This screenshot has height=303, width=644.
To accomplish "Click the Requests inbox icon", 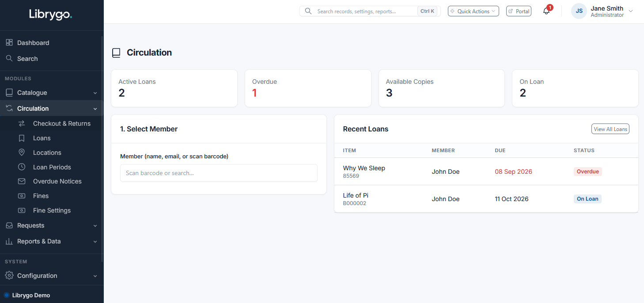I will pyautogui.click(x=9, y=225).
